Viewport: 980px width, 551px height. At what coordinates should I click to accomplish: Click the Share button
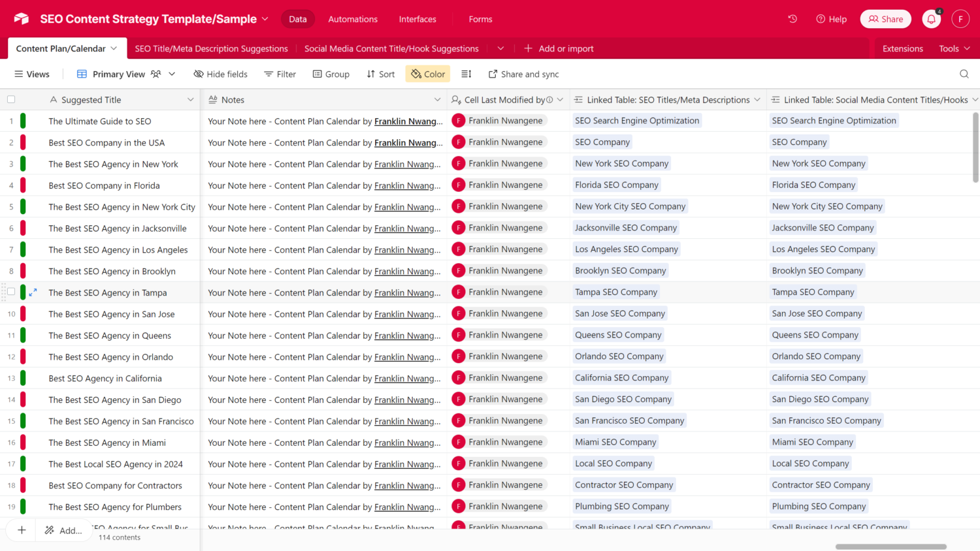coord(885,19)
